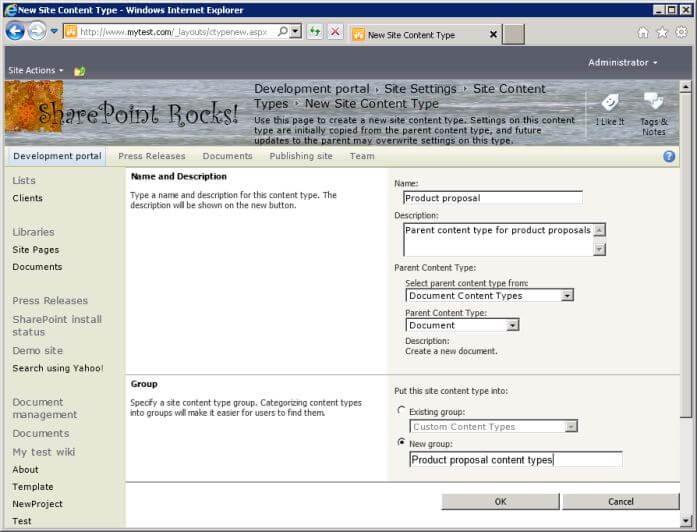Select the New group radio button
The image size is (697, 532).
pyautogui.click(x=401, y=442)
